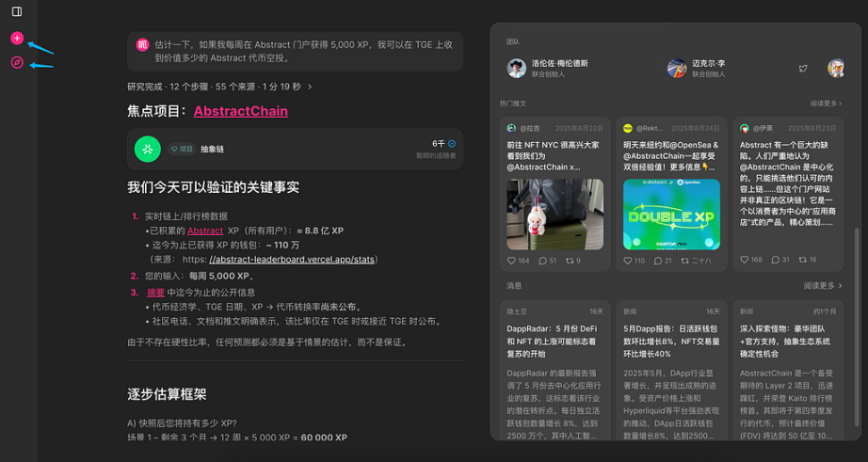Click retweet icon showing 16 retweets

pyautogui.click(x=803, y=260)
